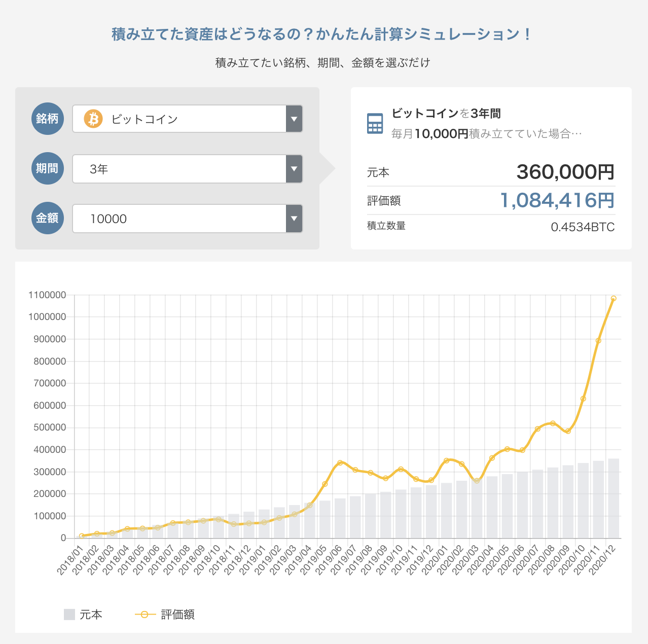
Task: Click the 360,000円 principal amount
Action: 565,172
